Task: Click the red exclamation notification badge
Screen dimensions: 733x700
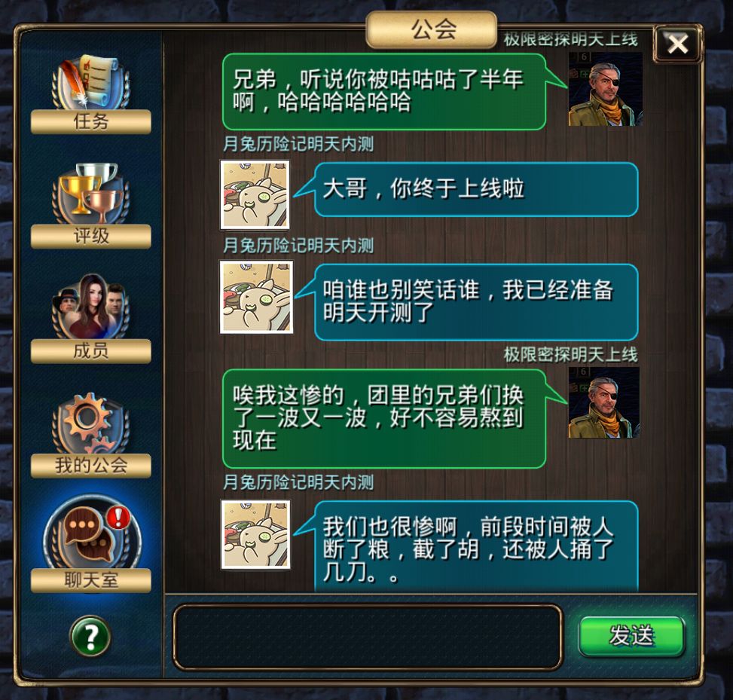Action: (119, 518)
